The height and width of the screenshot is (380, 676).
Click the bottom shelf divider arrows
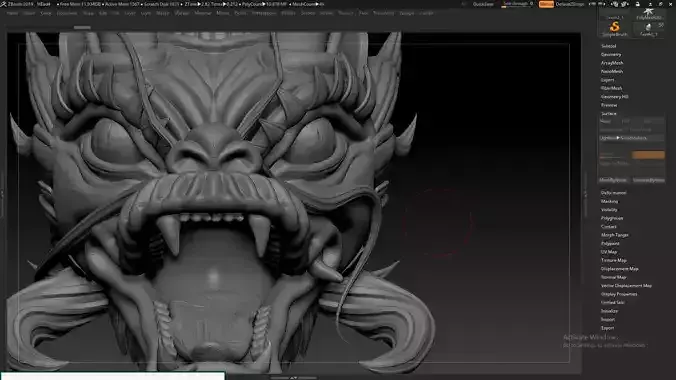tap(293, 378)
